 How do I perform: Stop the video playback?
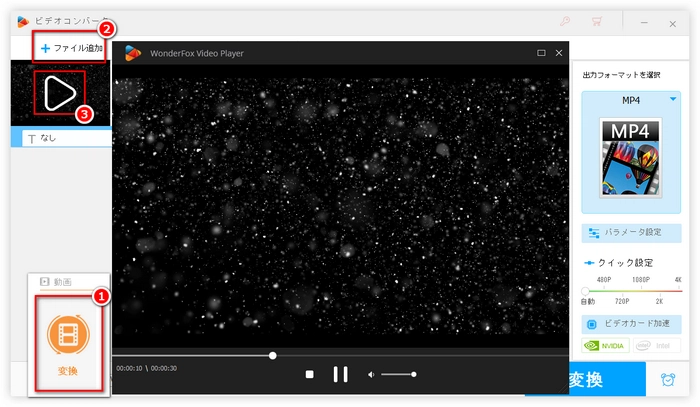tap(309, 374)
